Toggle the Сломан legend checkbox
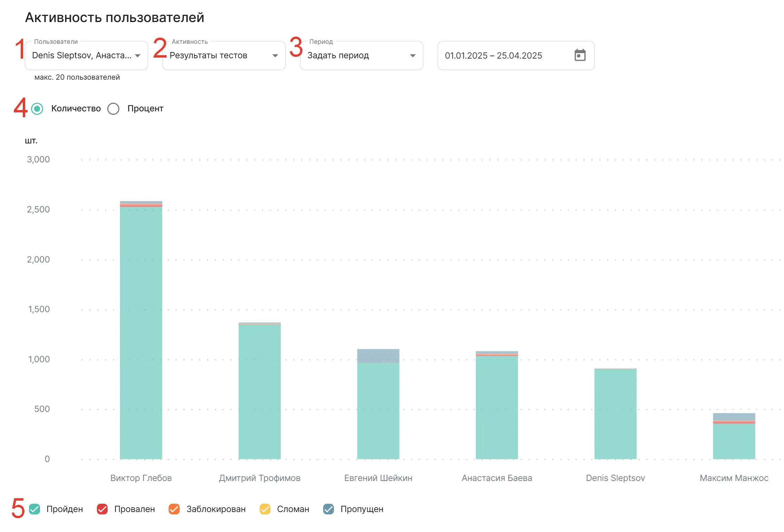 (265, 509)
